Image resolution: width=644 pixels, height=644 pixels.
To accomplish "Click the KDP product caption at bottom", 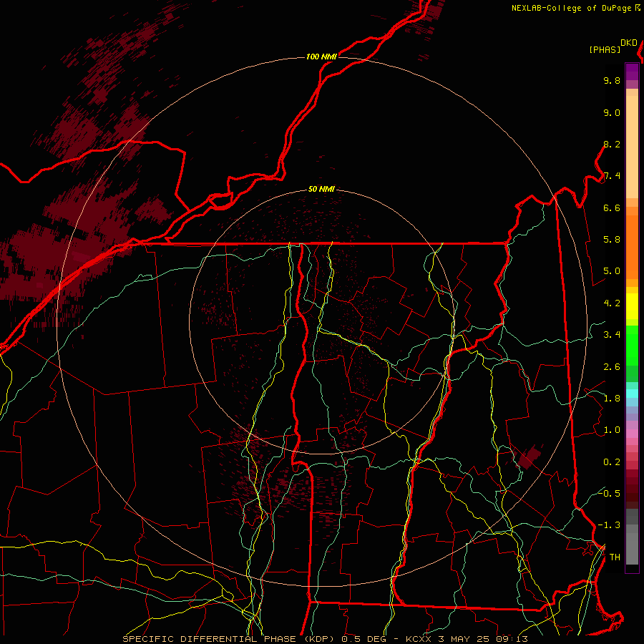I will 325,639.
